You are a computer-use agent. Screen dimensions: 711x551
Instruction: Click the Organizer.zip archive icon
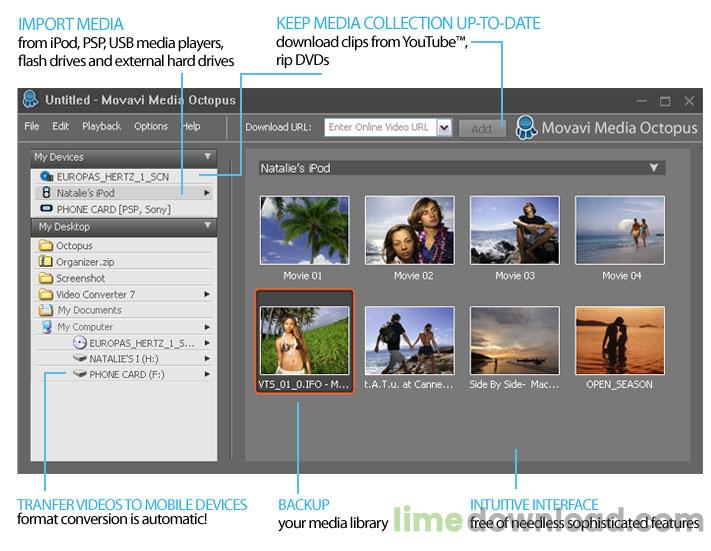(x=46, y=262)
